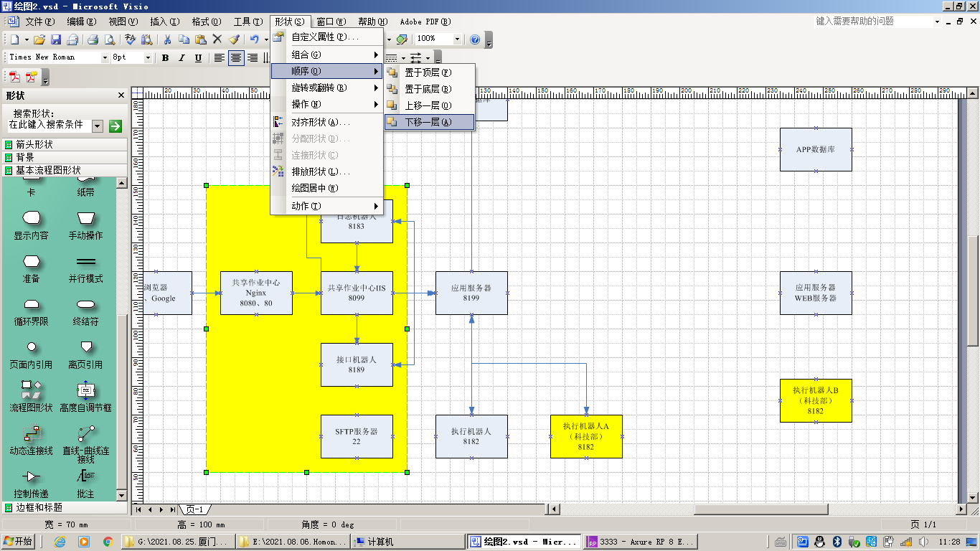Print with the printer toolbar icon
Image resolution: width=980 pixels, height=551 pixels.
[x=93, y=39]
